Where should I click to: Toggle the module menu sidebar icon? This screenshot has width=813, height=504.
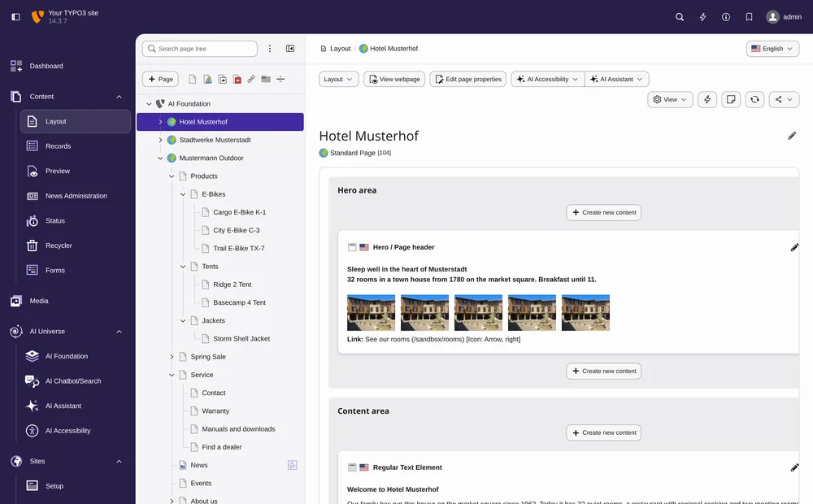(x=15, y=17)
